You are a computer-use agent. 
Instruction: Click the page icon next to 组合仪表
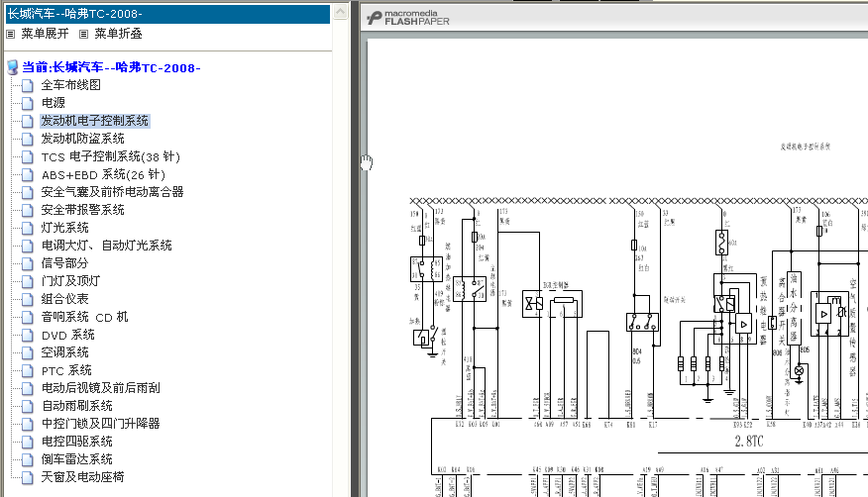tap(27, 299)
